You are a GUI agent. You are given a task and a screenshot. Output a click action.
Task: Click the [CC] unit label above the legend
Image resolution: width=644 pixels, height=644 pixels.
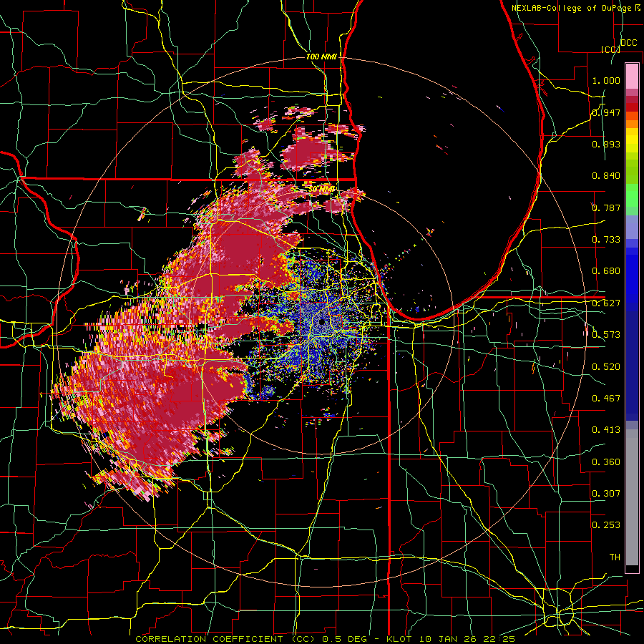click(610, 49)
